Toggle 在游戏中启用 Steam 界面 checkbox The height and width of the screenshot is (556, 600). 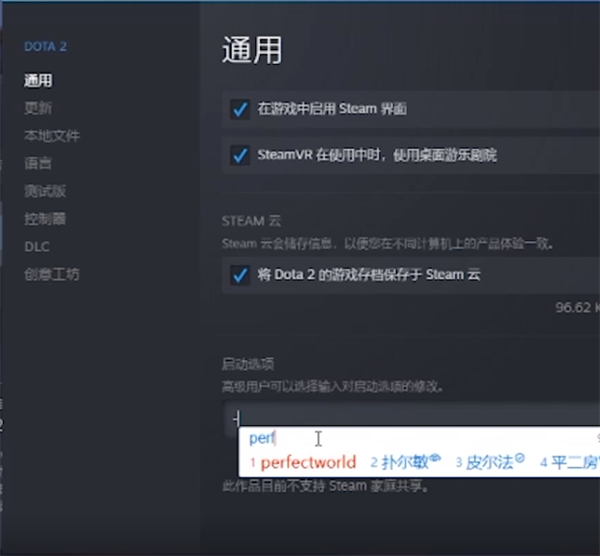[x=239, y=109]
